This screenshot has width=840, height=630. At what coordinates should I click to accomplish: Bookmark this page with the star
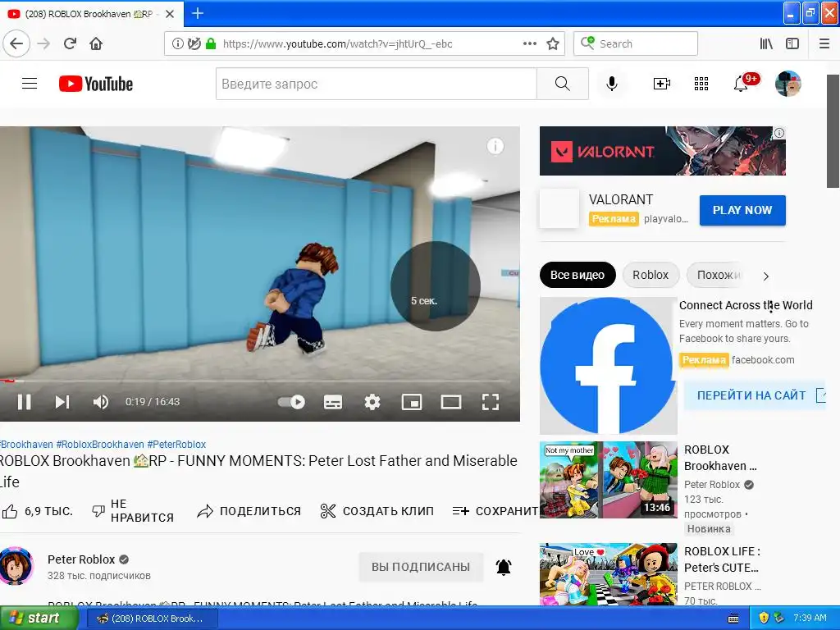553,43
